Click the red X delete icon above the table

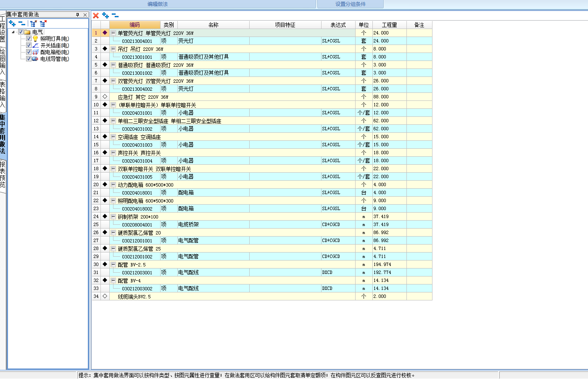pos(96,16)
